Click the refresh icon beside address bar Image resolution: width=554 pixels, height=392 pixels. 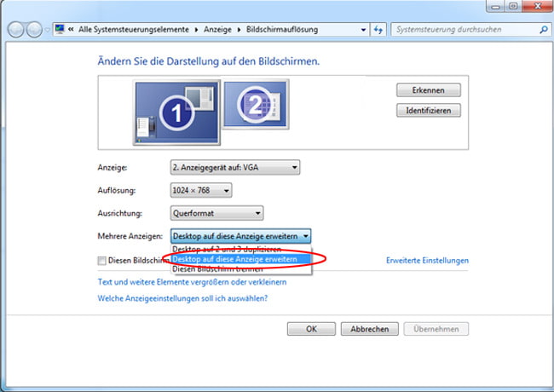(379, 30)
